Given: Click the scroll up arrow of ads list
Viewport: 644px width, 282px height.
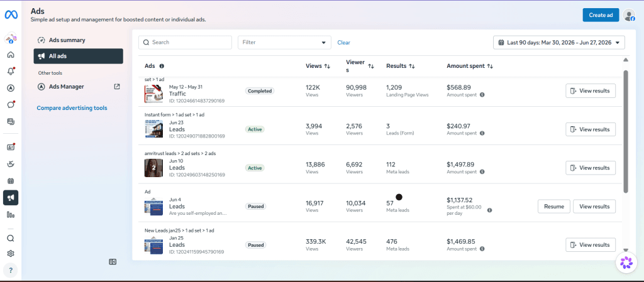Looking at the screenshot, I should coord(626,60).
